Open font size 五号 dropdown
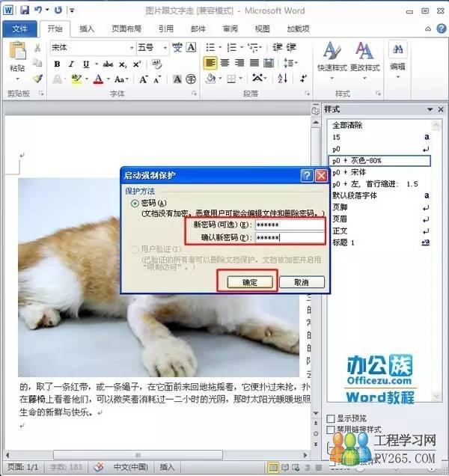This screenshot has width=449, height=476. (x=165, y=48)
